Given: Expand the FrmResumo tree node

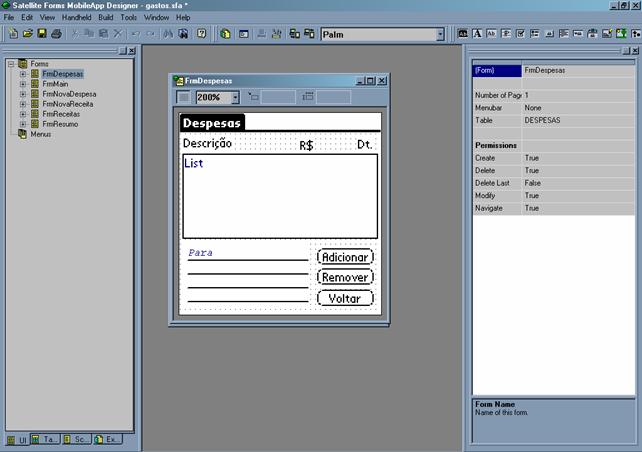Looking at the screenshot, I should pos(22,124).
